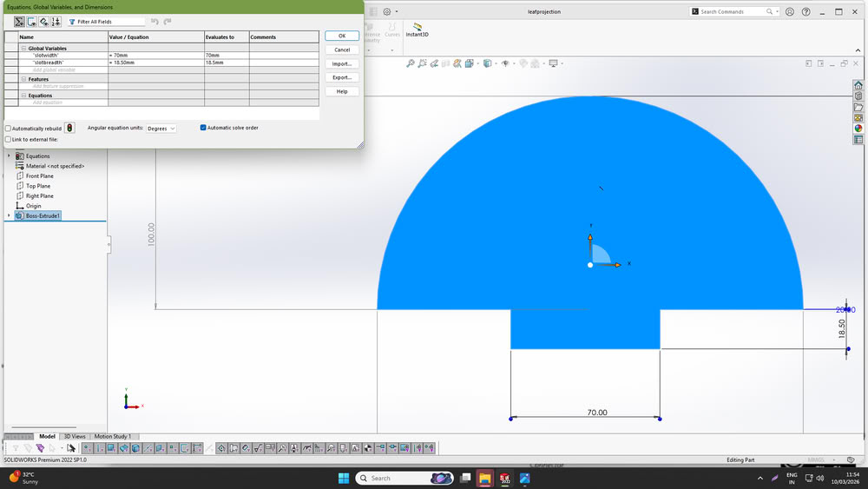
Task: Enable Link to external file checkbox
Action: [x=9, y=140]
